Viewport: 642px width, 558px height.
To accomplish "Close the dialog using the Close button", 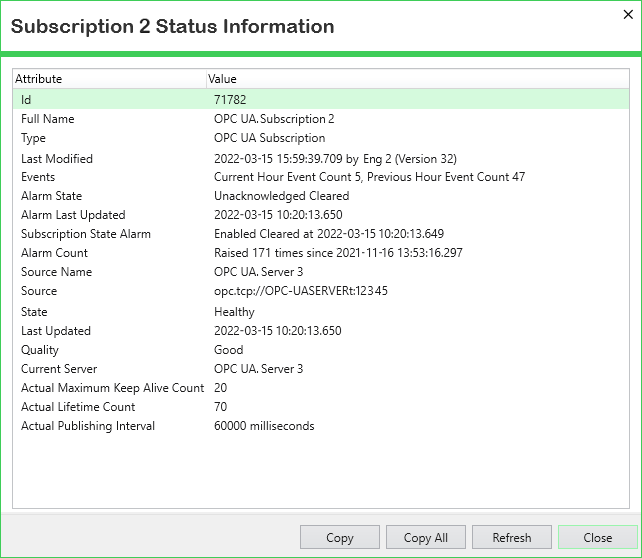I will tap(597, 537).
